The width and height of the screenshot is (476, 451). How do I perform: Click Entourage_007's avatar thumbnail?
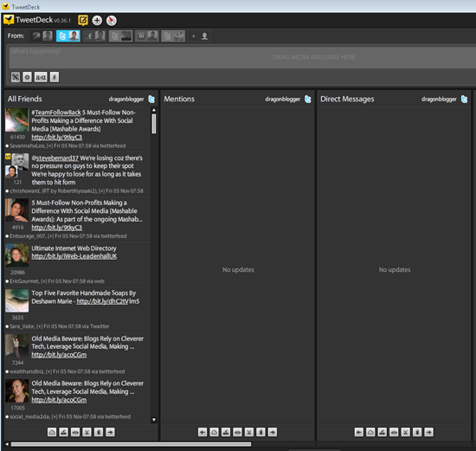pyautogui.click(x=17, y=210)
